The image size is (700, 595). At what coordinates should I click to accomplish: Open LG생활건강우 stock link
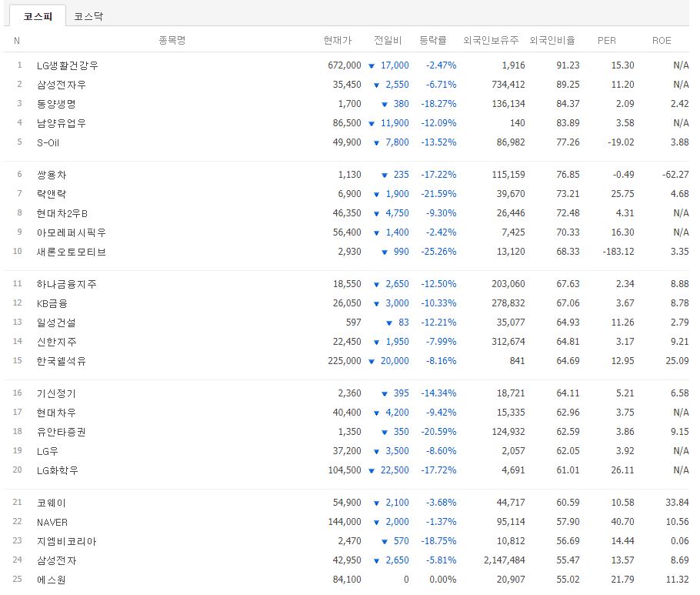(x=68, y=65)
